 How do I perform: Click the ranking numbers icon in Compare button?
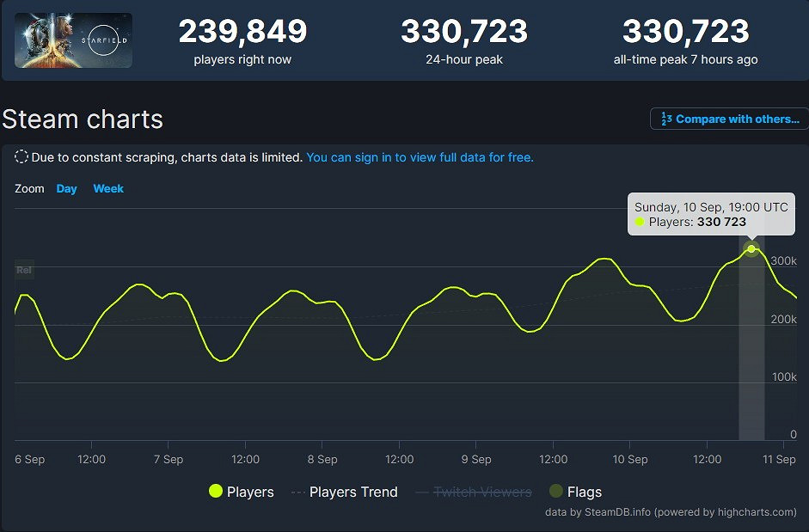click(x=665, y=119)
